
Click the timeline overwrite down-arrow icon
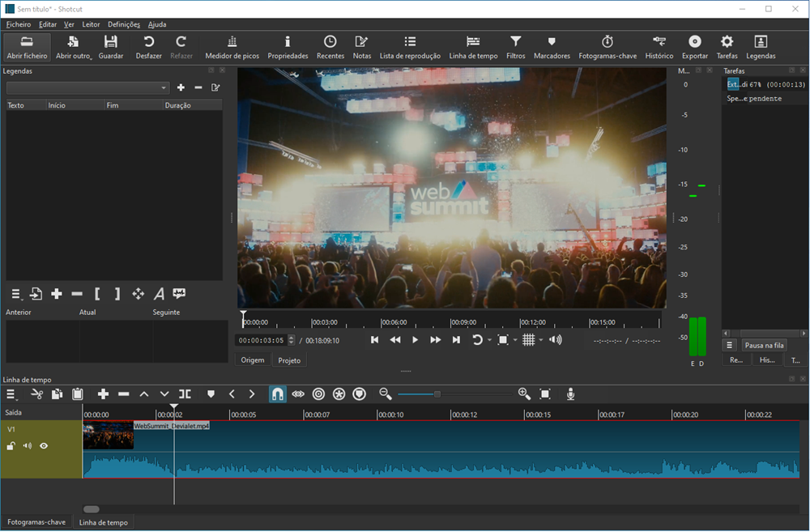coord(164,394)
